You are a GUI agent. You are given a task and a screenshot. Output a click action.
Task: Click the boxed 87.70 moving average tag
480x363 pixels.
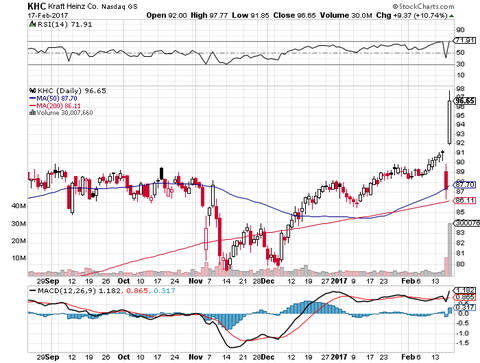pyautogui.click(x=465, y=185)
